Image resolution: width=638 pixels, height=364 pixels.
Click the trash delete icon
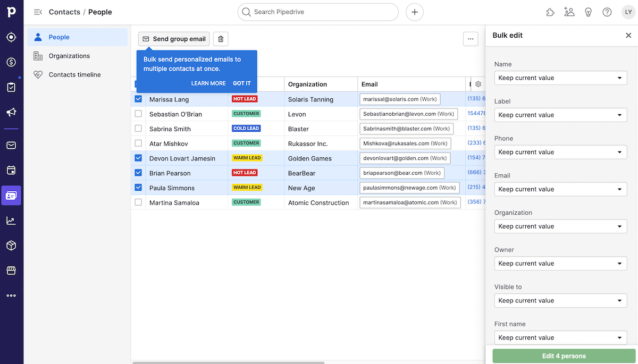[x=221, y=39]
